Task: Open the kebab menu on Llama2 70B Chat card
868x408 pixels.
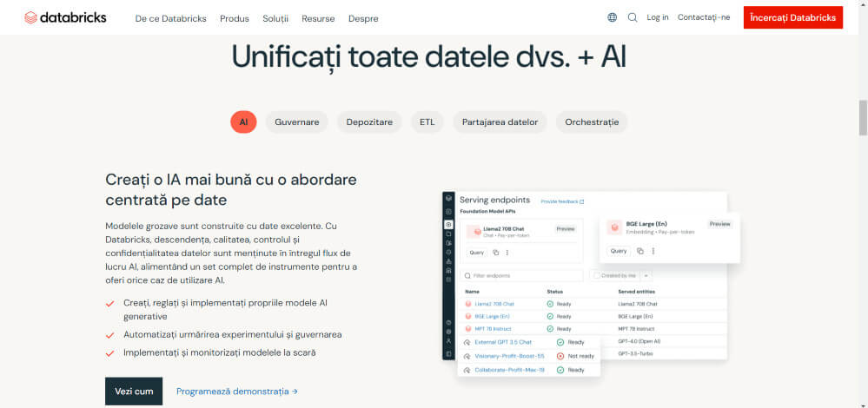Action: coord(507,253)
